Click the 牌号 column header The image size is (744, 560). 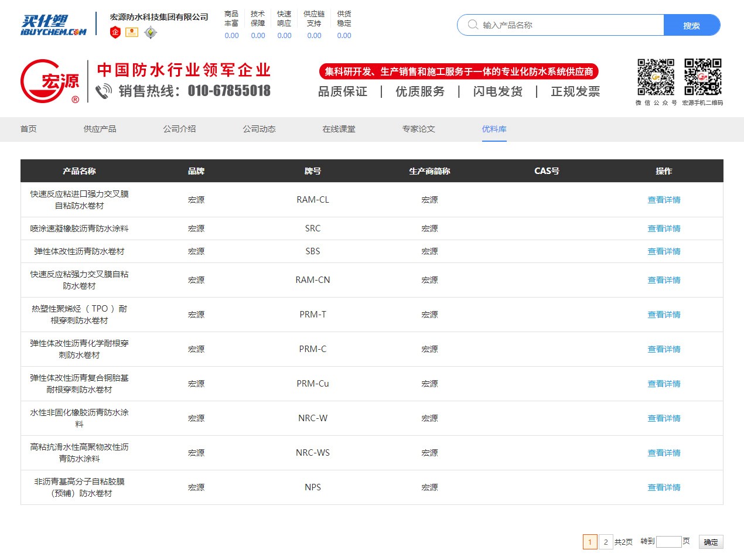313,171
